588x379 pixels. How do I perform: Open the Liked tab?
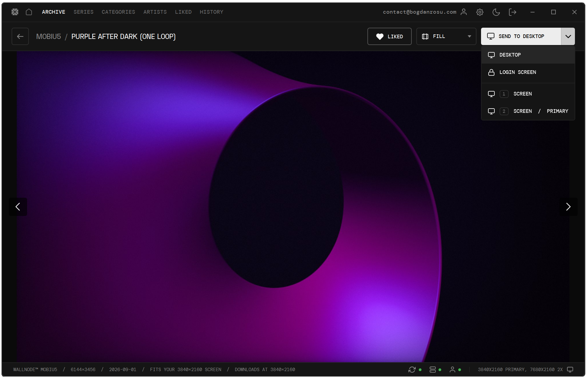point(183,12)
